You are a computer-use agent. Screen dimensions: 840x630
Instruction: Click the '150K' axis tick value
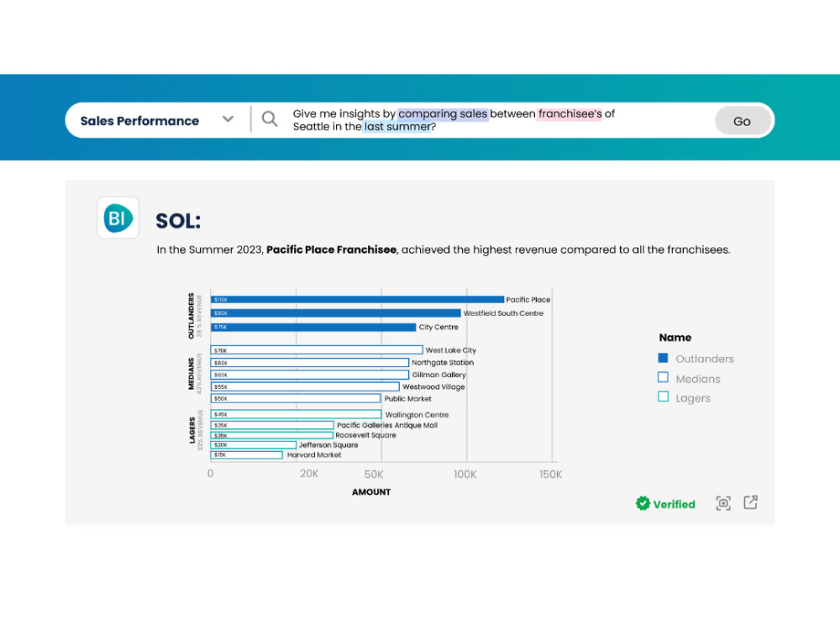[550, 474]
